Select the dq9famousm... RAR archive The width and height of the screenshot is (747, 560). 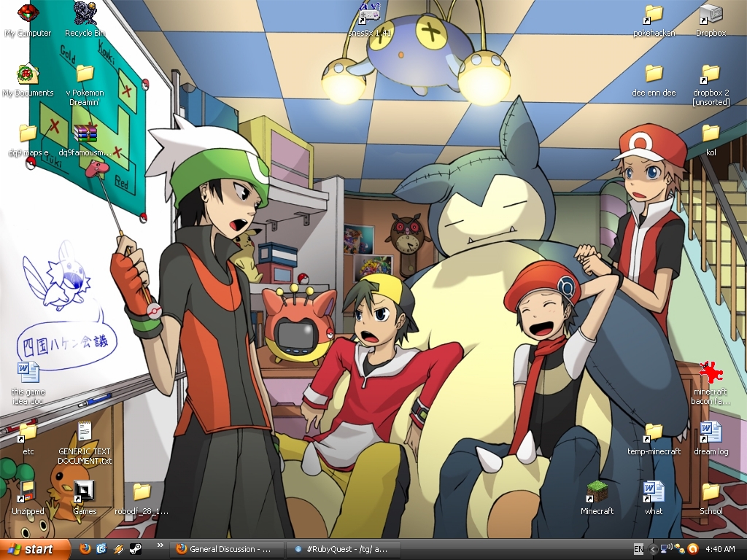click(x=85, y=134)
